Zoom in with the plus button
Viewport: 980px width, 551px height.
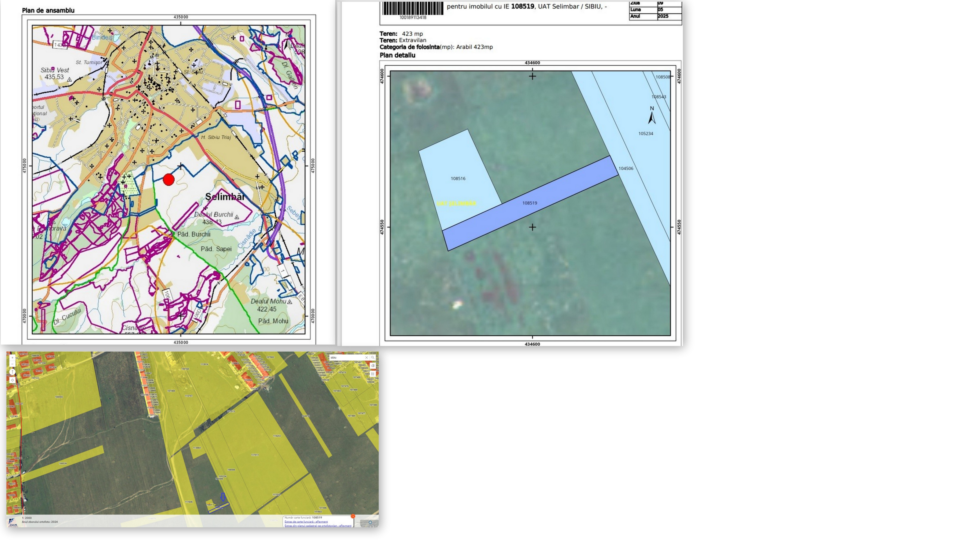pyautogui.click(x=13, y=358)
